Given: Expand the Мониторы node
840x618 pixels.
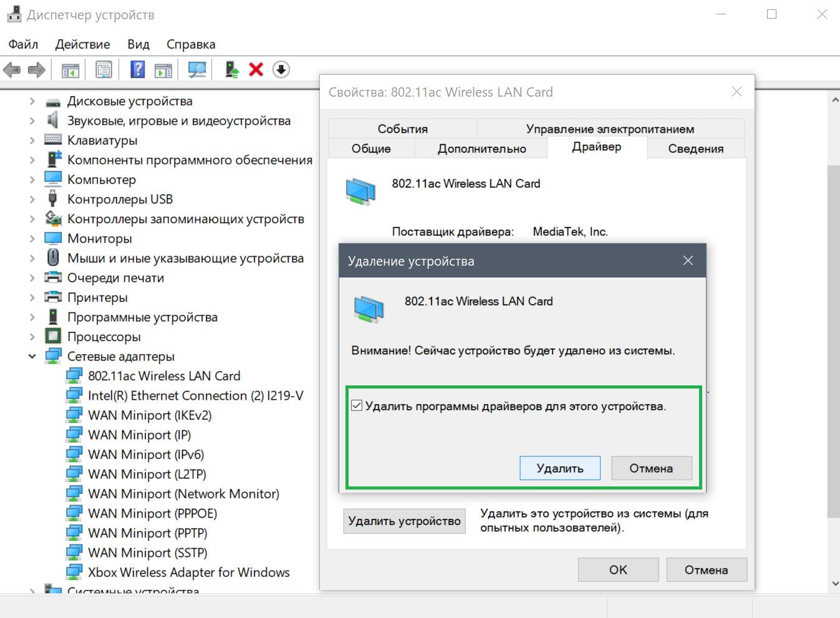Looking at the screenshot, I should point(32,238).
